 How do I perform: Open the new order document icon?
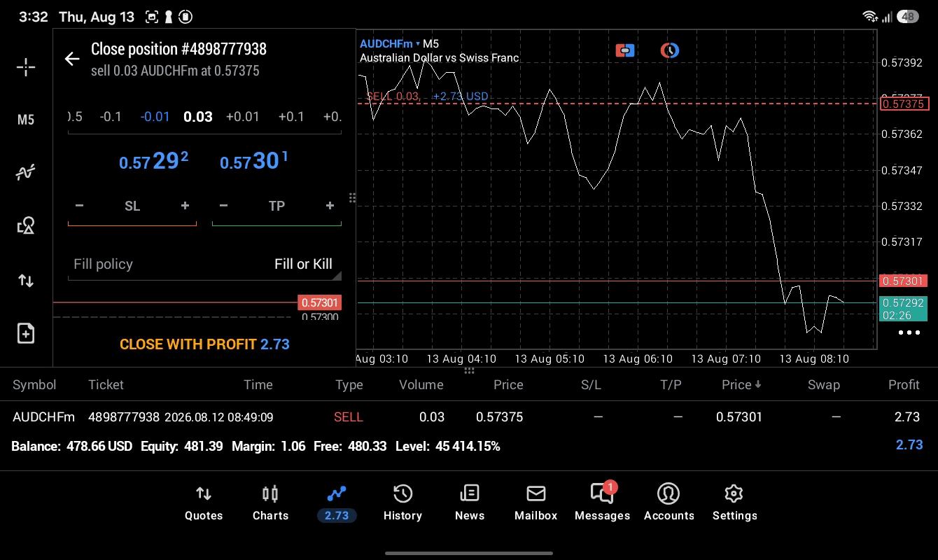click(26, 333)
